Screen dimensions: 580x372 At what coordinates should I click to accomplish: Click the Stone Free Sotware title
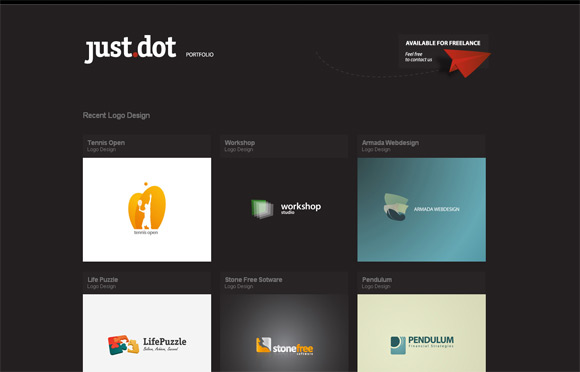point(253,280)
